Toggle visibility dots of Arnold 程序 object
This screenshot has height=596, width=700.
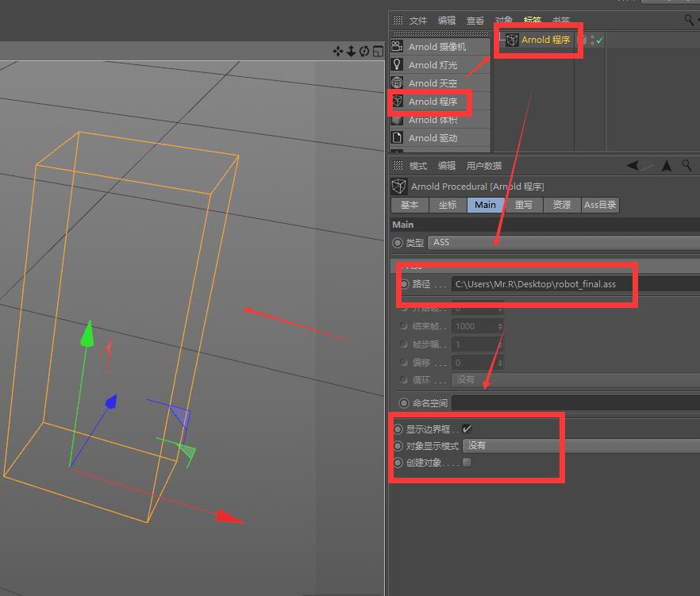(592, 40)
